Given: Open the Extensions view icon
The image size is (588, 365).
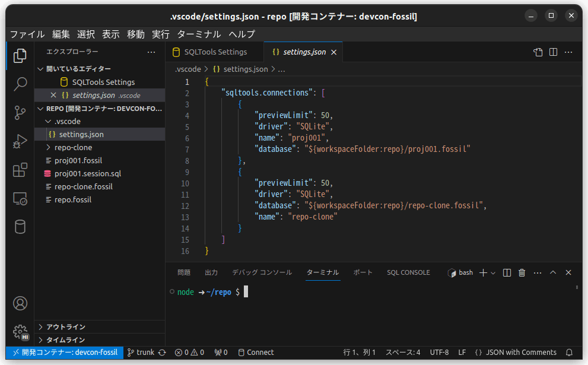Looking at the screenshot, I should [20, 170].
